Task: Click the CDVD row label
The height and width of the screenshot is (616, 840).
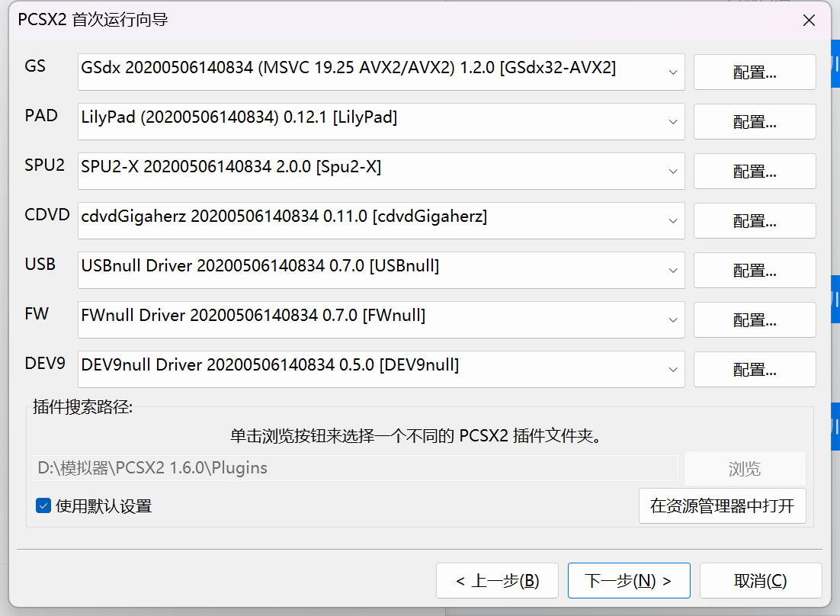Action: (47, 215)
